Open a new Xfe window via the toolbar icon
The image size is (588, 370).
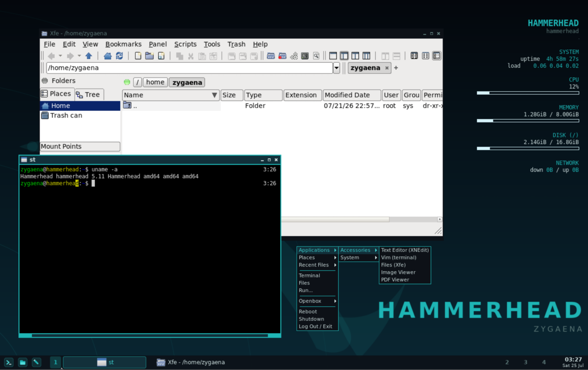coord(271,56)
